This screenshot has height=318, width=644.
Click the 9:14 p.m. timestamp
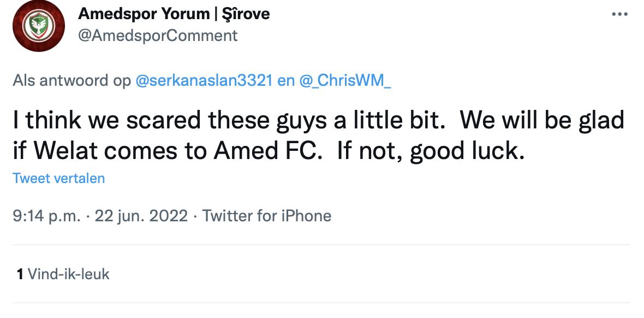tap(47, 216)
